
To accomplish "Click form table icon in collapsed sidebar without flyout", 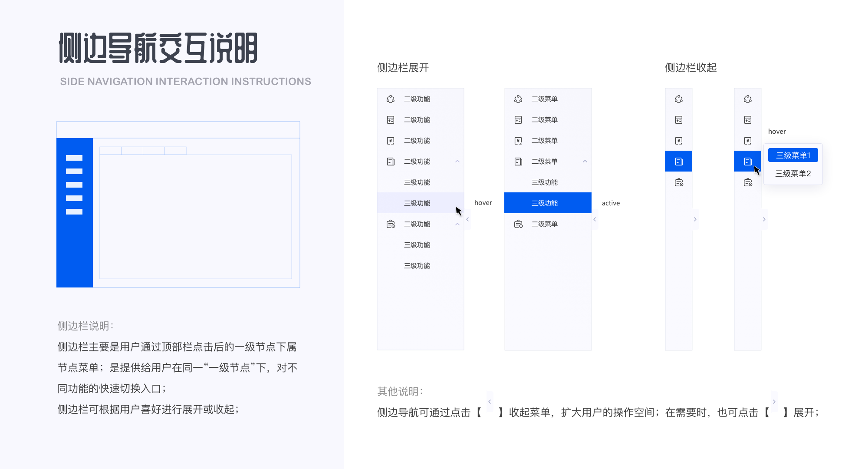I will coord(679,120).
